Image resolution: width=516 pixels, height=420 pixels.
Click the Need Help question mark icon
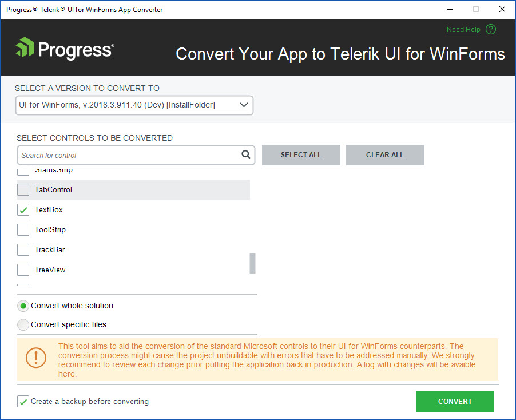tap(491, 30)
